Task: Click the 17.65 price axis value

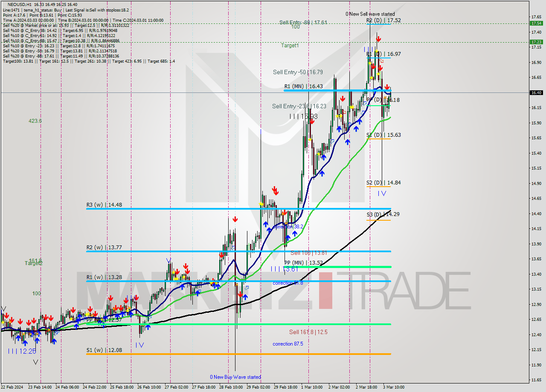Action: 536,17
